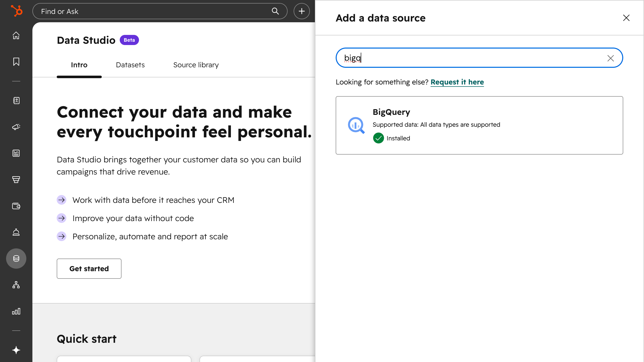Click the Get started button
The image size is (644, 362).
coord(89,269)
